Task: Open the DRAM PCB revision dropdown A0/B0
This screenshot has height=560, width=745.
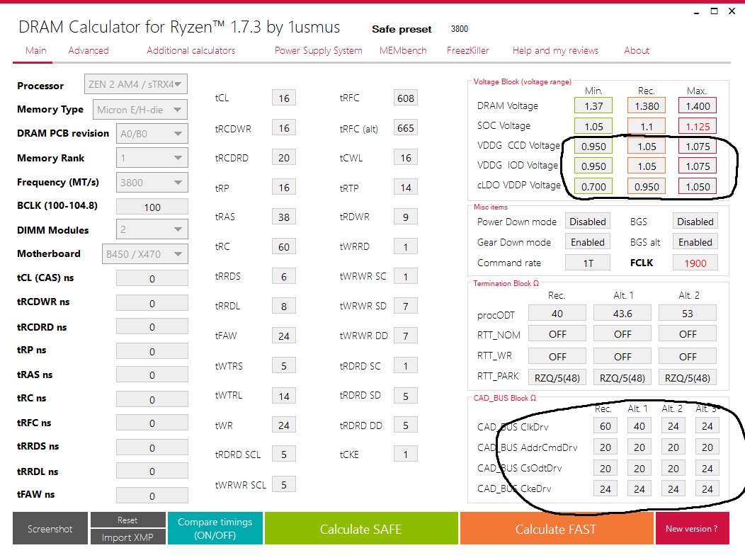Action: point(152,134)
